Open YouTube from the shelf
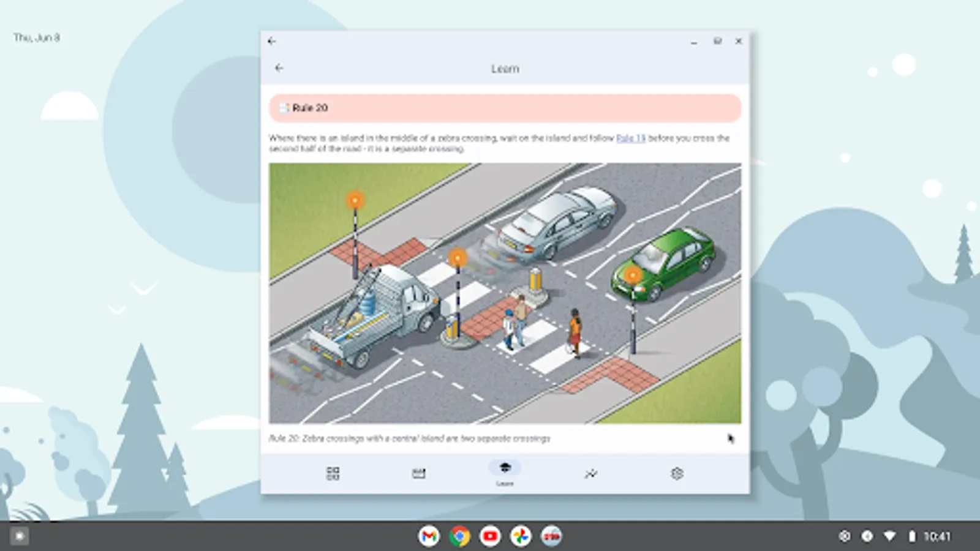The image size is (980, 551). (490, 536)
